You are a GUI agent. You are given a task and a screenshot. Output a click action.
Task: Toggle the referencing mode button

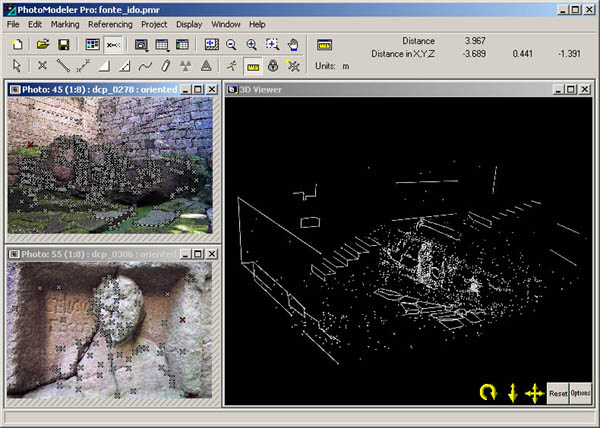coord(113,45)
